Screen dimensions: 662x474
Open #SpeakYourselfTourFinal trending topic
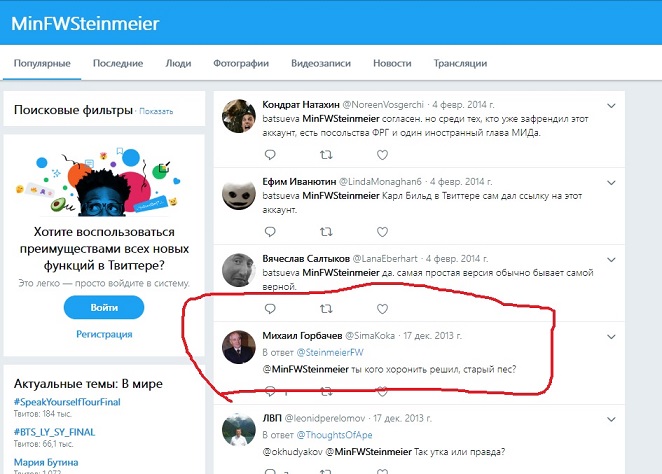pyautogui.click(x=67, y=402)
